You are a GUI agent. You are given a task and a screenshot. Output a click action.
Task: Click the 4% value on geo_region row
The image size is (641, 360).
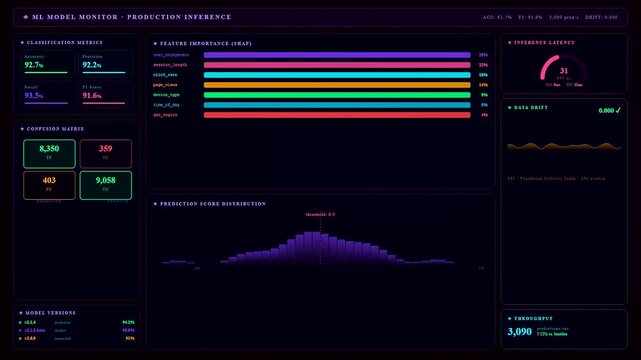pos(484,115)
